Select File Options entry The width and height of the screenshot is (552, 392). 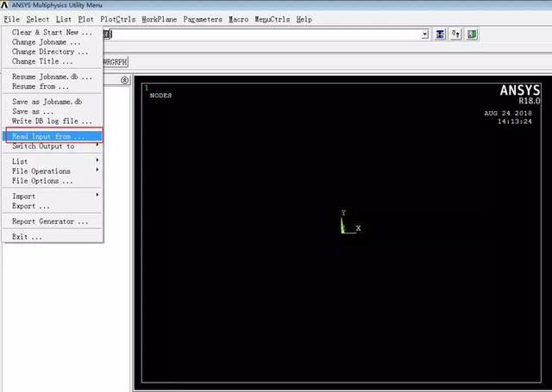52,181
